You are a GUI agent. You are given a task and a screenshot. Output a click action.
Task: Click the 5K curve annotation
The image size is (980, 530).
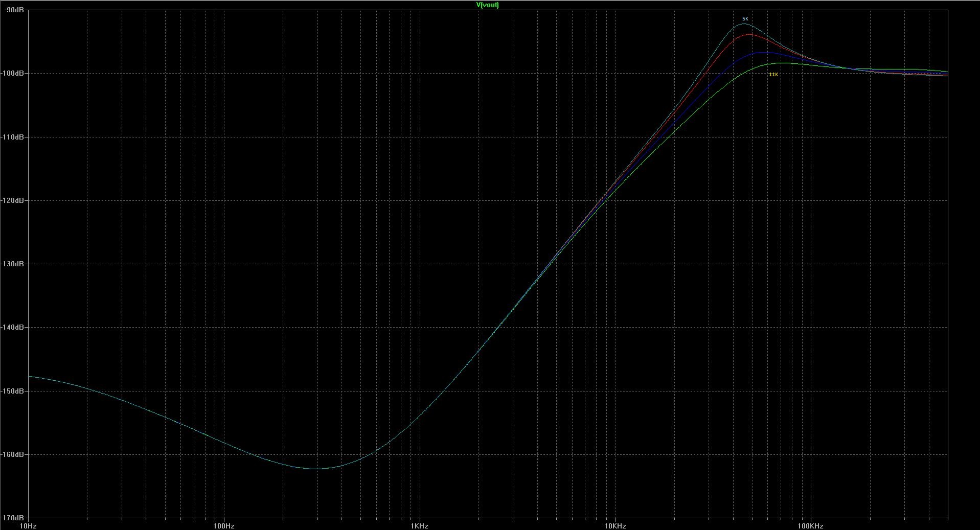coord(745,19)
